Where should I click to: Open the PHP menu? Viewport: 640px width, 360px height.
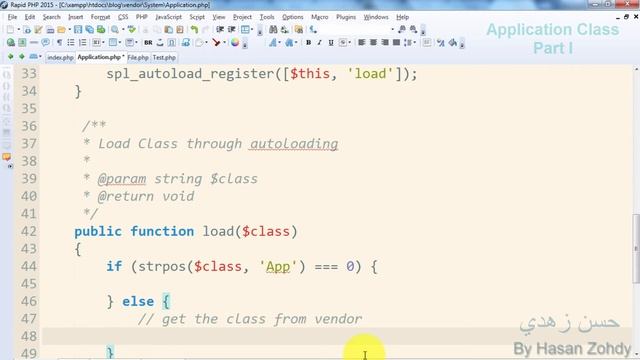(x=142, y=17)
